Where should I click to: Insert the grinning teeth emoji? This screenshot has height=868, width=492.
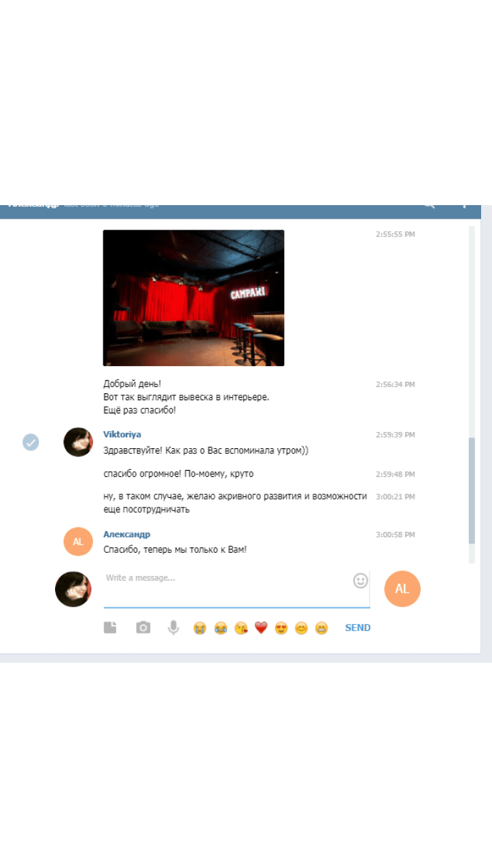click(x=321, y=628)
